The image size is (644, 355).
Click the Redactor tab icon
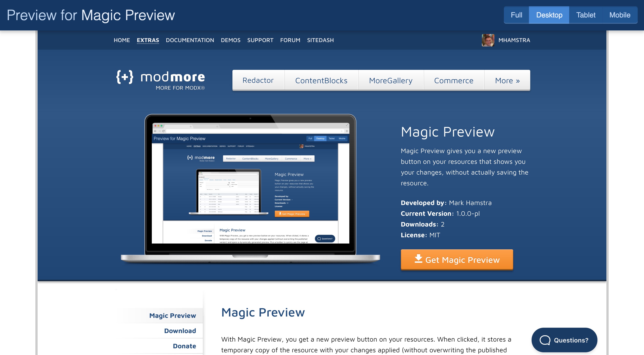(258, 80)
